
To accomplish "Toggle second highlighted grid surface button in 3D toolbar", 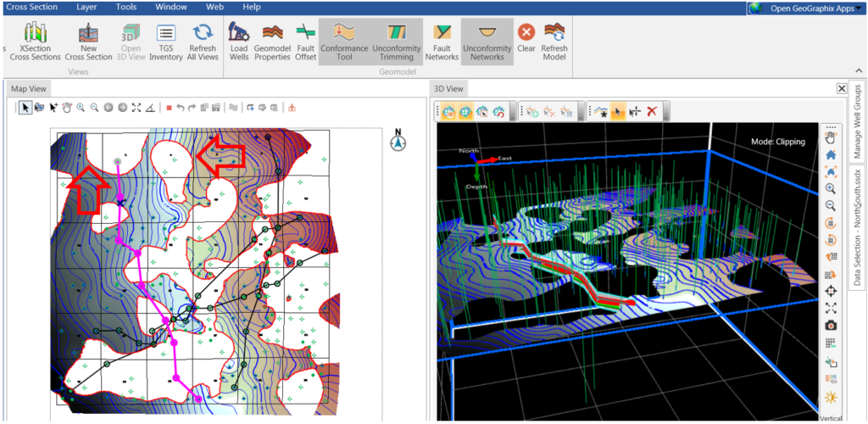I will pyautogui.click(x=465, y=112).
